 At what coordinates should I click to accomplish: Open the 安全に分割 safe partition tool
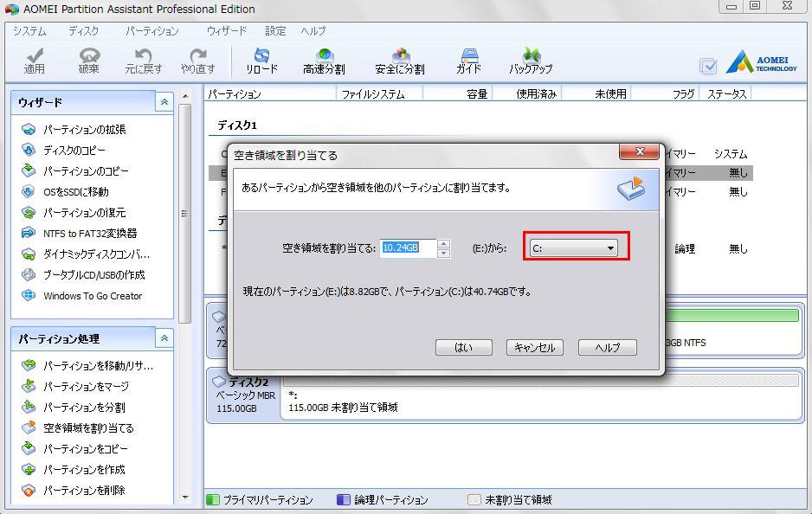(x=400, y=61)
